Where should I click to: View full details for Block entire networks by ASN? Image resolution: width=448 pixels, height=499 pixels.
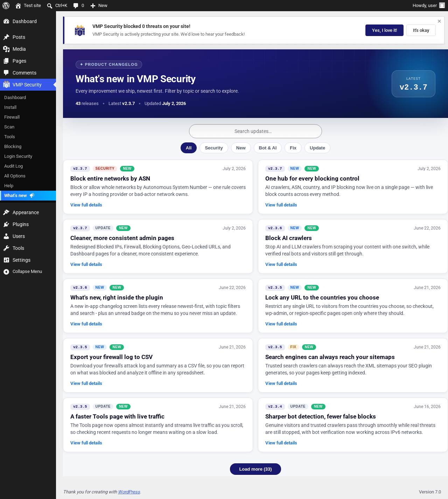point(86,205)
